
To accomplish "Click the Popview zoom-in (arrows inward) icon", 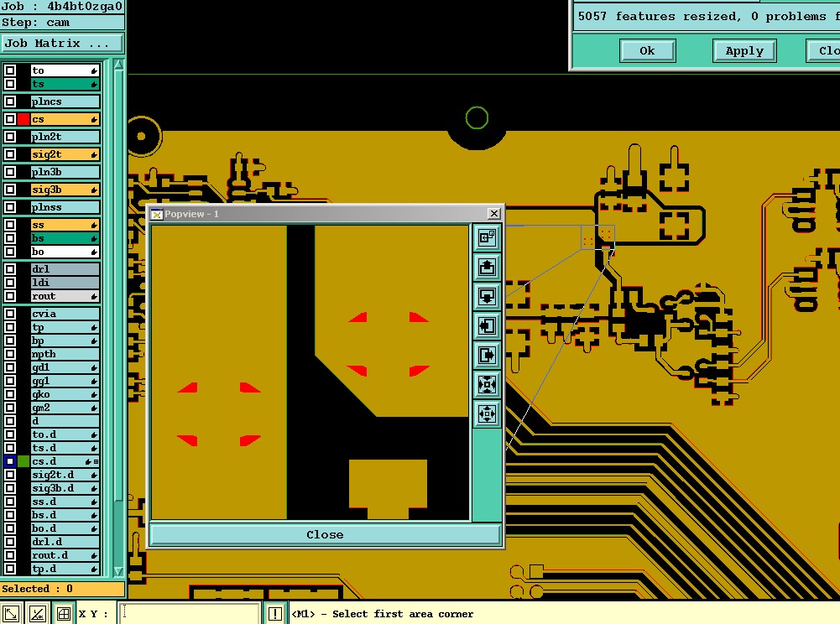I will coord(487,384).
